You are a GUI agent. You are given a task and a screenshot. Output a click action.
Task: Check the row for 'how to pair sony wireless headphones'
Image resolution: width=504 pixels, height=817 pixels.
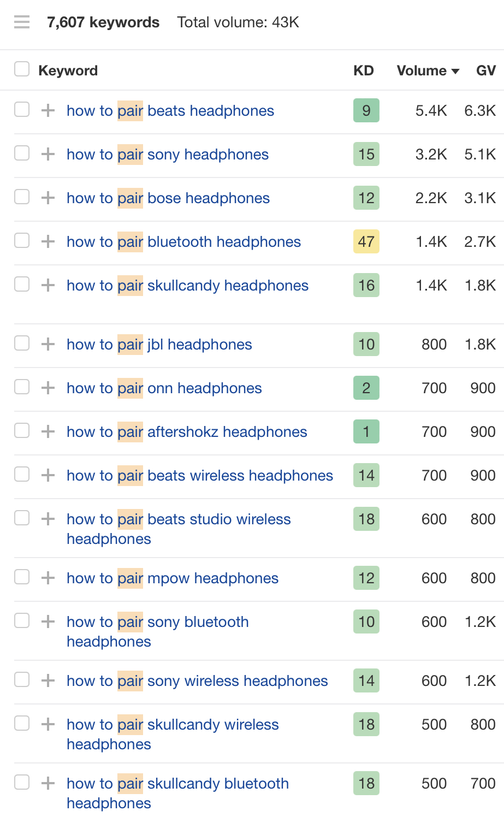point(22,680)
